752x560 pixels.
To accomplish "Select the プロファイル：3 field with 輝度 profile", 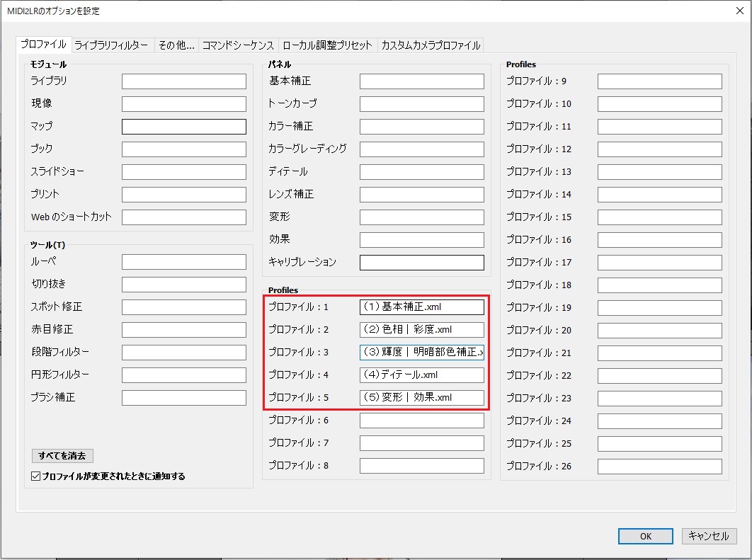I will (x=422, y=353).
